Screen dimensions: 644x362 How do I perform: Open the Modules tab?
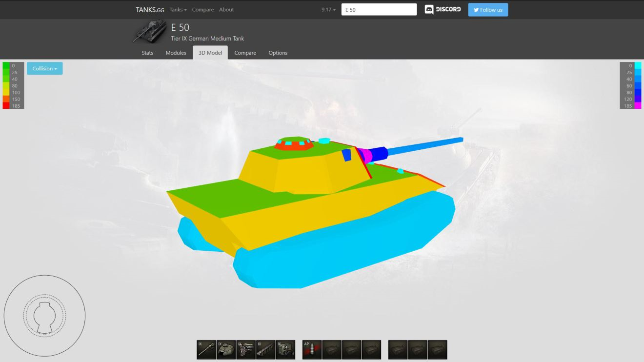tap(176, 53)
